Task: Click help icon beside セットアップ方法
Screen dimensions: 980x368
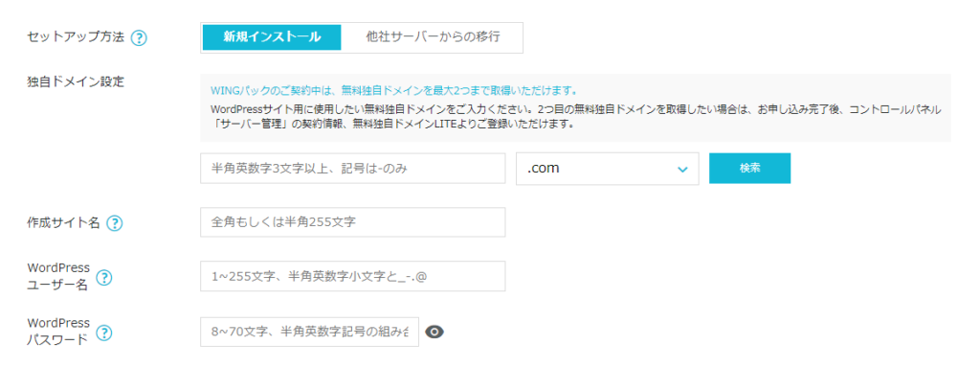Action: point(139,37)
